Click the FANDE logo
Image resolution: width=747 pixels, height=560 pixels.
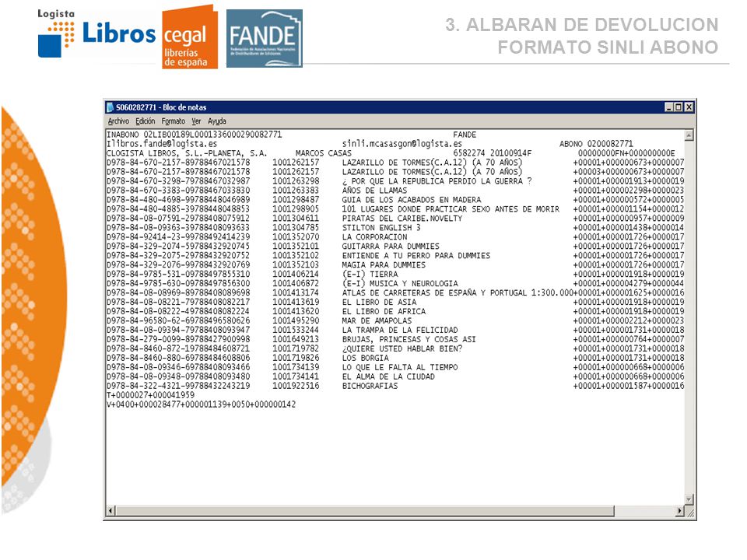pyautogui.click(x=265, y=38)
